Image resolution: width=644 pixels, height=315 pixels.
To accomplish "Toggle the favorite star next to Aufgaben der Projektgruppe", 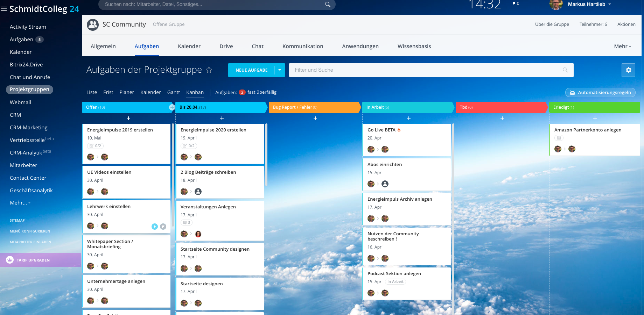I will [209, 70].
